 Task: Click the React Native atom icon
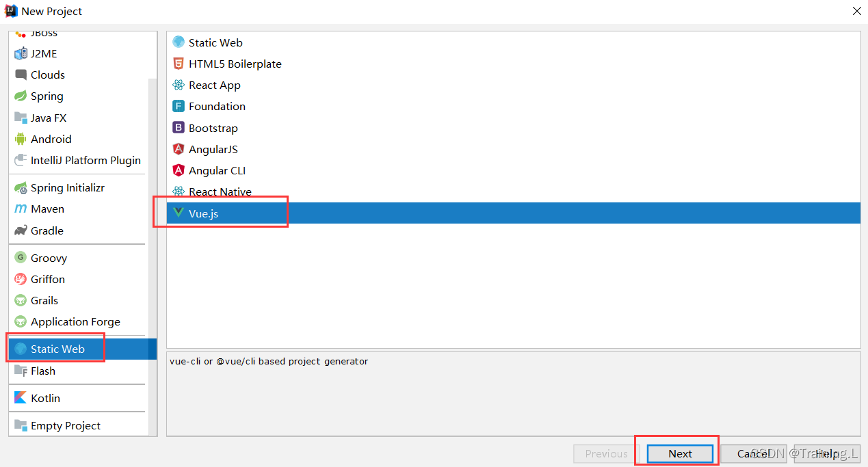pyautogui.click(x=179, y=191)
